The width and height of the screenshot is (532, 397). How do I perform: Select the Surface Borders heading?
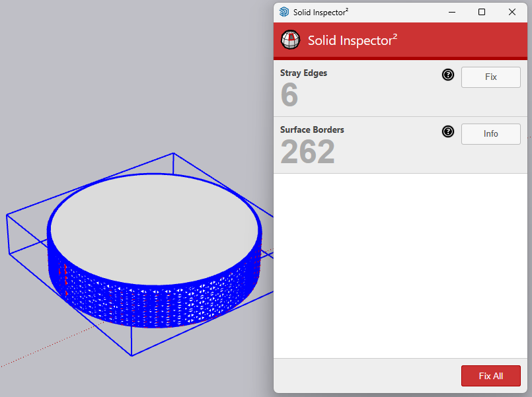(x=312, y=130)
